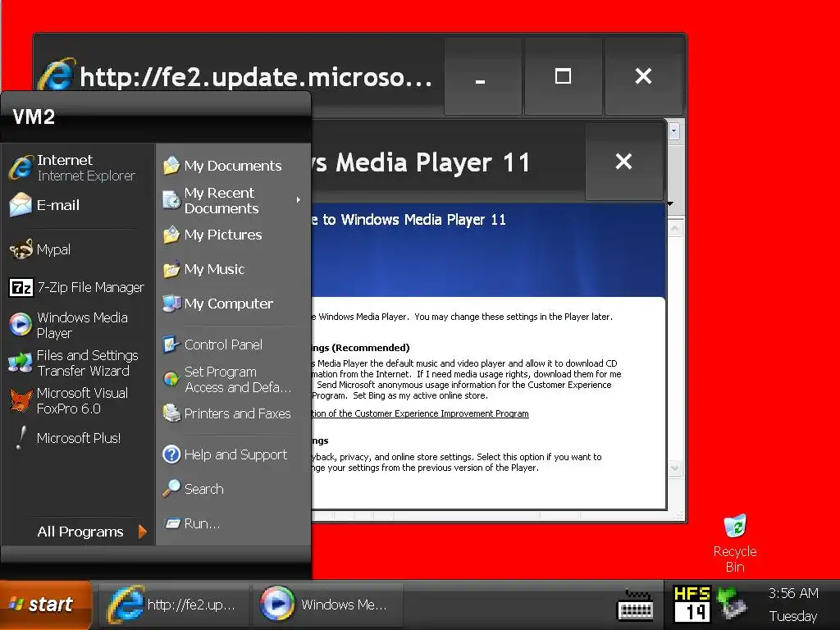Maximize the Internet Explorer window
This screenshot has width=840, height=630.
click(563, 76)
